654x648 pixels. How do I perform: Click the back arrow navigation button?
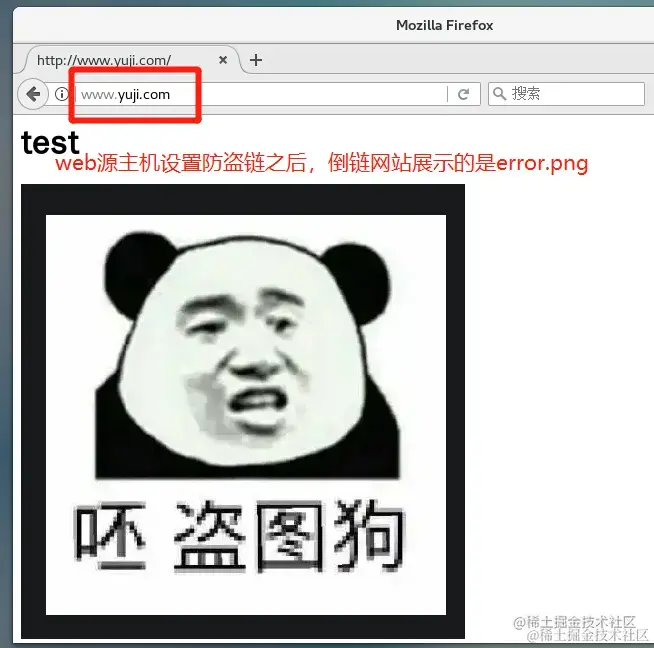(x=33, y=94)
